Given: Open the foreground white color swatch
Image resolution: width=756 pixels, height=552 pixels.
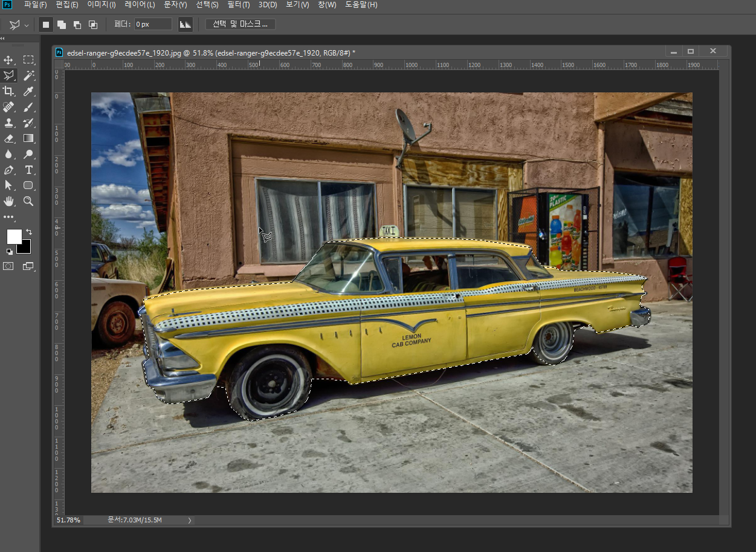Looking at the screenshot, I should coord(14,236).
